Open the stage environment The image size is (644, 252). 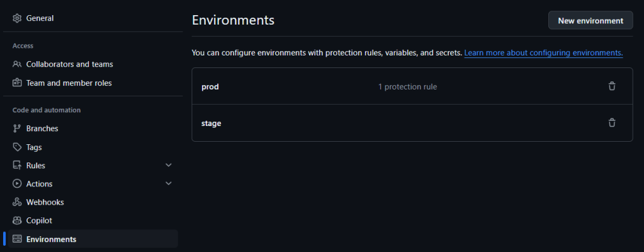click(212, 123)
